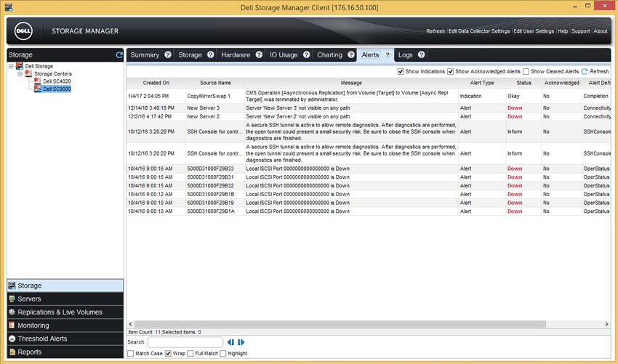Enable Highlight search option
This screenshot has width=618, height=364.
click(x=223, y=353)
